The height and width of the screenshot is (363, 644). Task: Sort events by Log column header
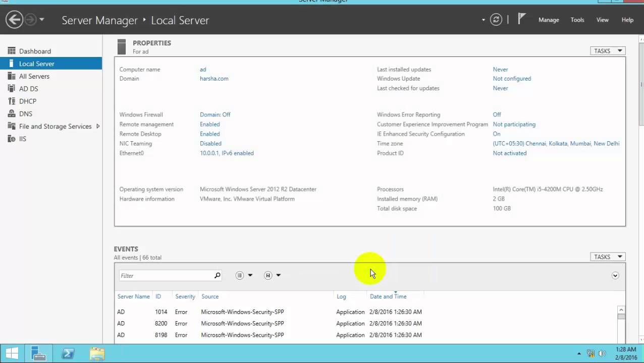coord(341,296)
